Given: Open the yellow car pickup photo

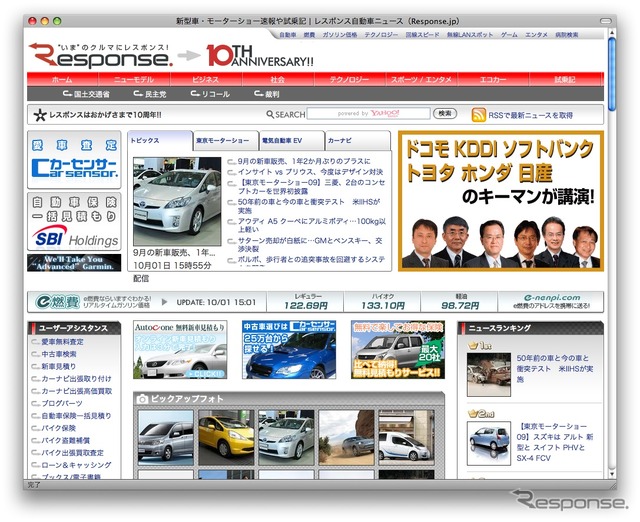Looking at the screenshot, I should point(226,438).
